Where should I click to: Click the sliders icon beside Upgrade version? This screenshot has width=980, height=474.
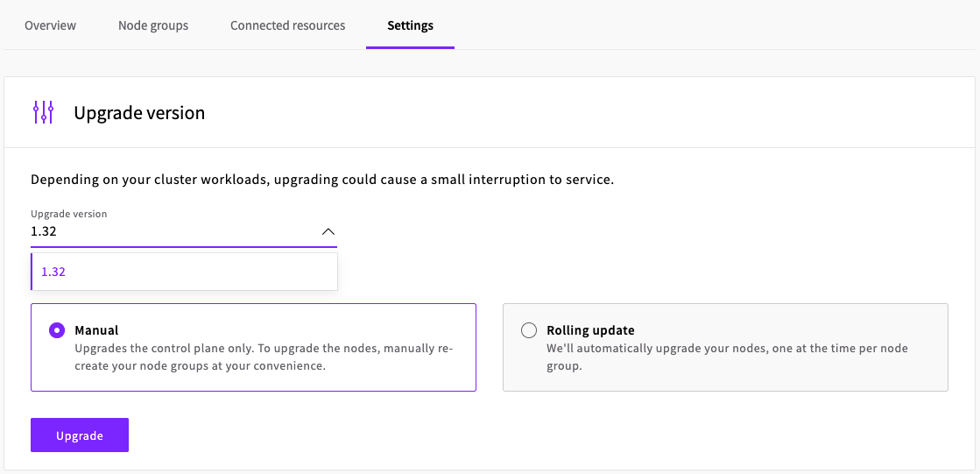[43, 112]
